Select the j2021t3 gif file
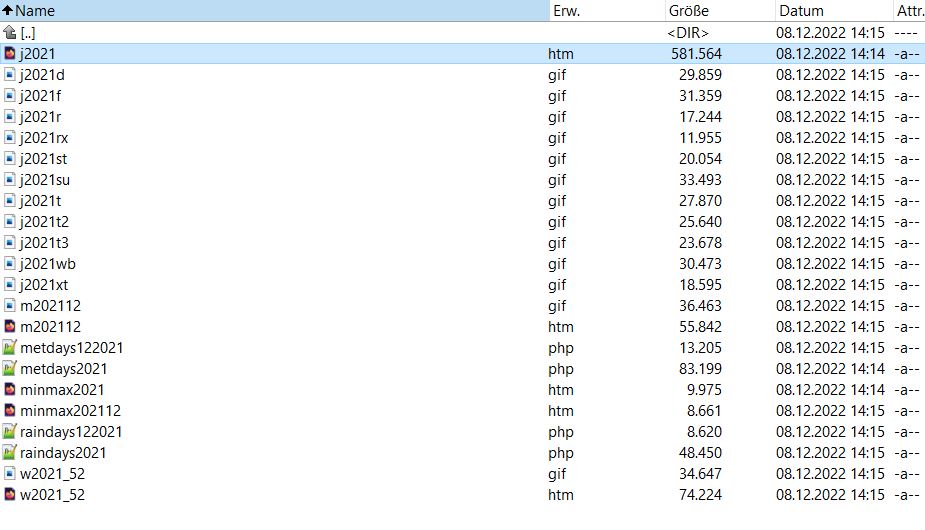925x530 pixels. coord(44,243)
